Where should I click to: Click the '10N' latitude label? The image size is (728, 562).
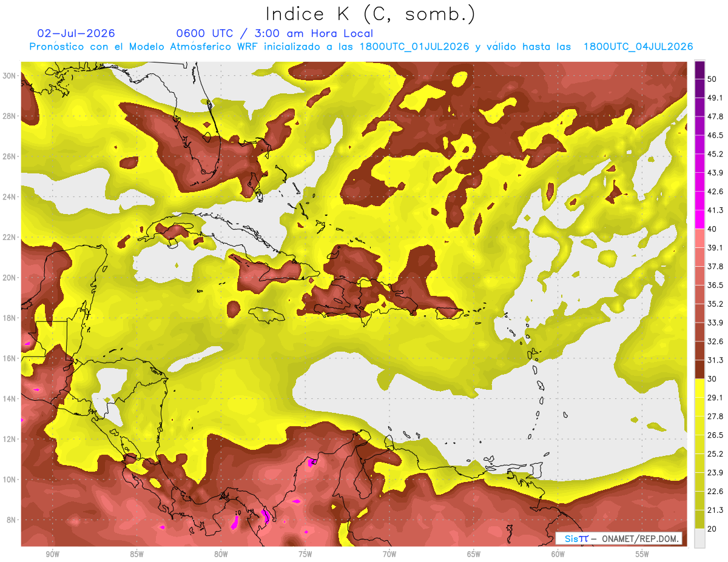pyautogui.click(x=9, y=480)
